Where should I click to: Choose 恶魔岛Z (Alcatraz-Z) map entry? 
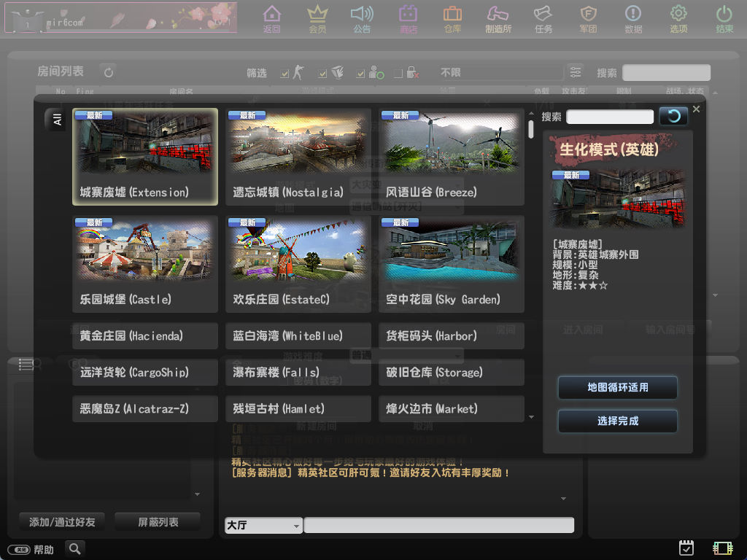click(x=145, y=408)
